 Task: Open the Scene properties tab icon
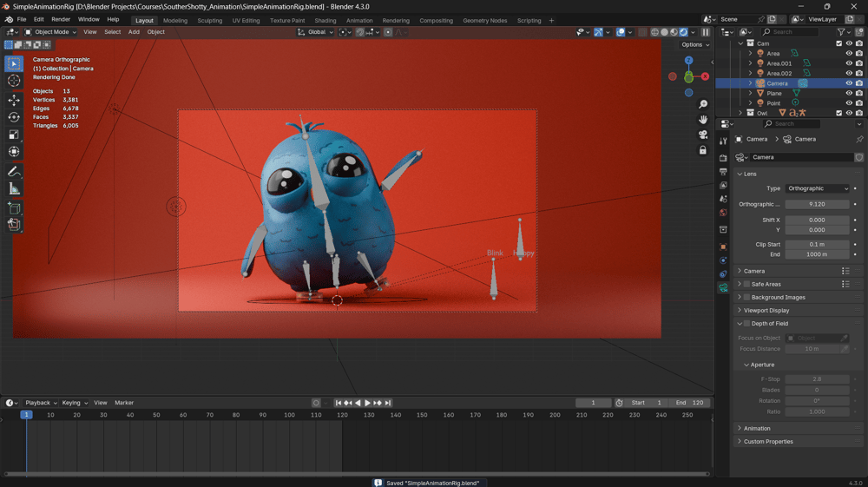point(723,199)
